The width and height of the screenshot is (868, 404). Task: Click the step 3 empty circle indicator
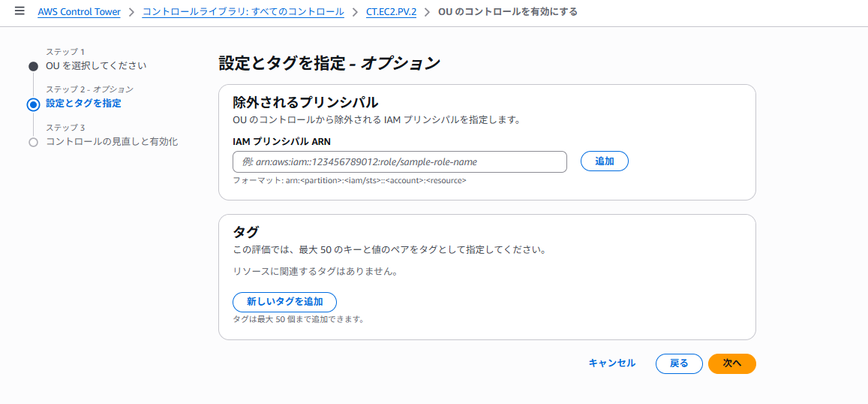click(33, 142)
